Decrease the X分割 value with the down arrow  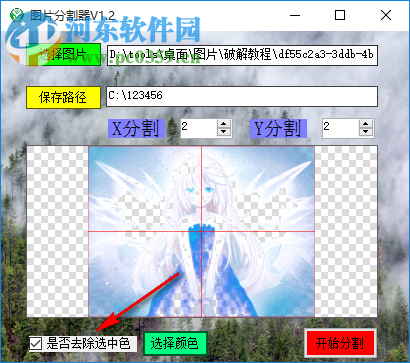224,132
